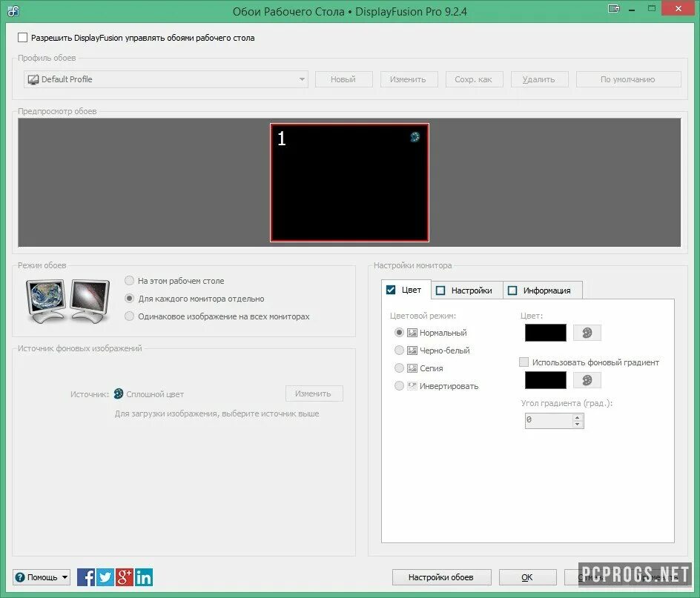Viewport: 700px width, 598px height.
Task: Toggle Использовать фоновый градиент checkbox
Action: 524,362
